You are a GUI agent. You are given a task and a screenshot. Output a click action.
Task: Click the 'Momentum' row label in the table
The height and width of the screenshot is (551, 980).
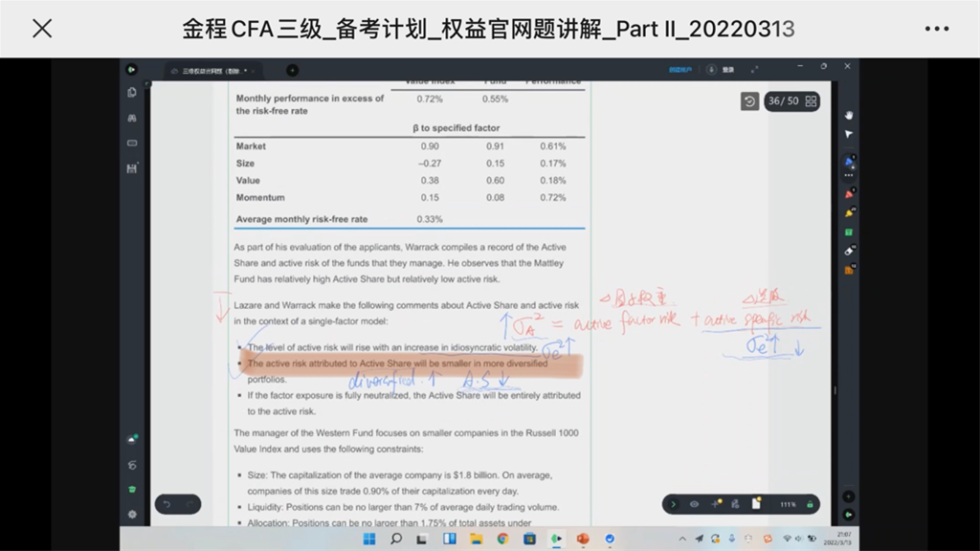tap(260, 197)
